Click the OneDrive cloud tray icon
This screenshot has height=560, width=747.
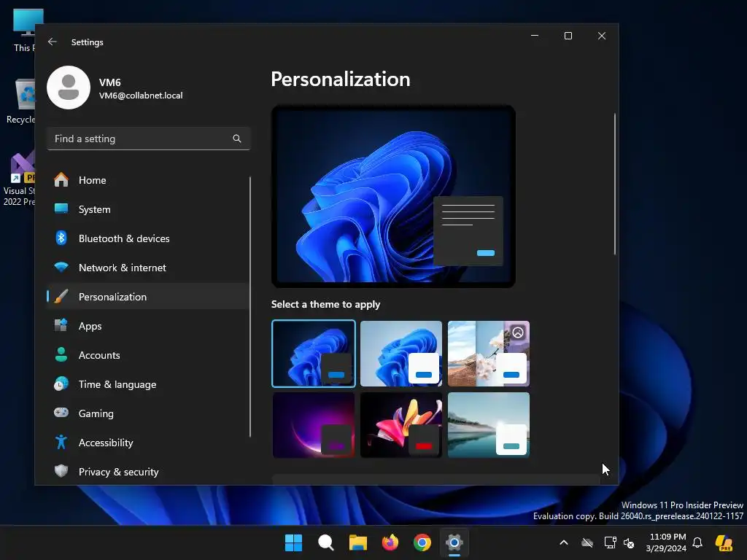coord(587,542)
